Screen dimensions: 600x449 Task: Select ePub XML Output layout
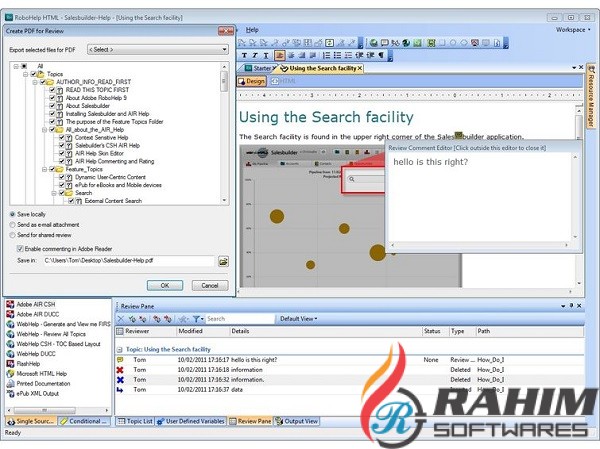point(33,393)
